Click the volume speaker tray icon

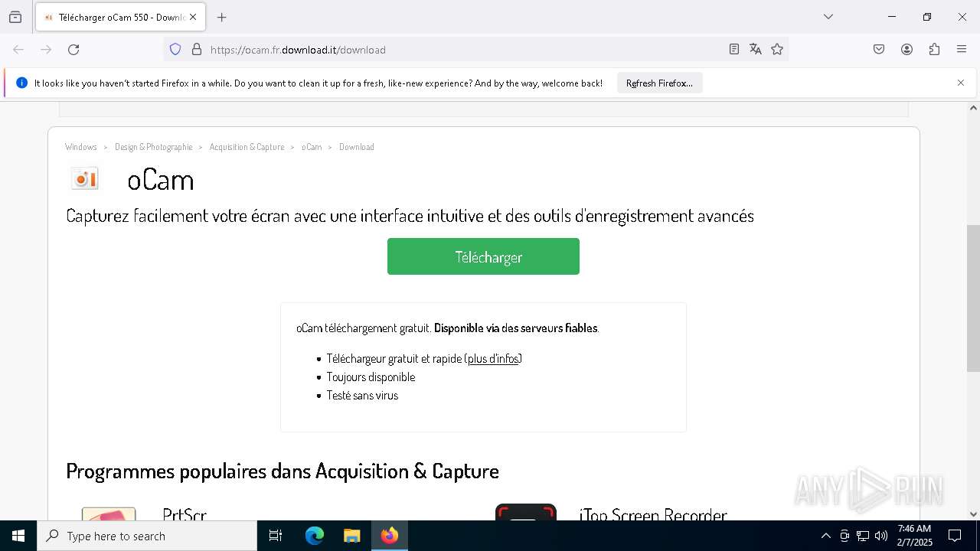pos(881,536)
